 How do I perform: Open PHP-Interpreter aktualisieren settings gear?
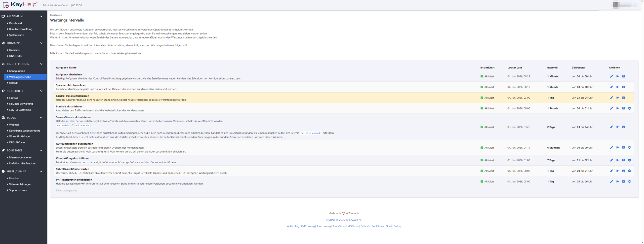point(630,182)
